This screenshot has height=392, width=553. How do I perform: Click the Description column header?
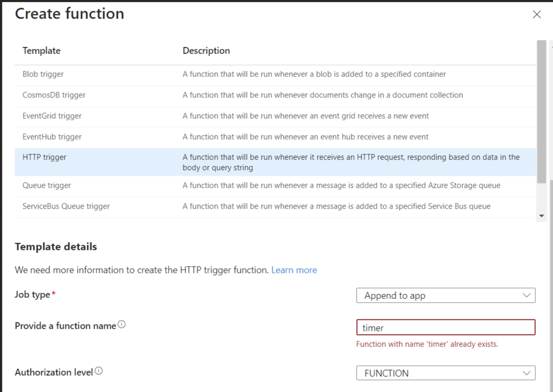pos(206,51)
